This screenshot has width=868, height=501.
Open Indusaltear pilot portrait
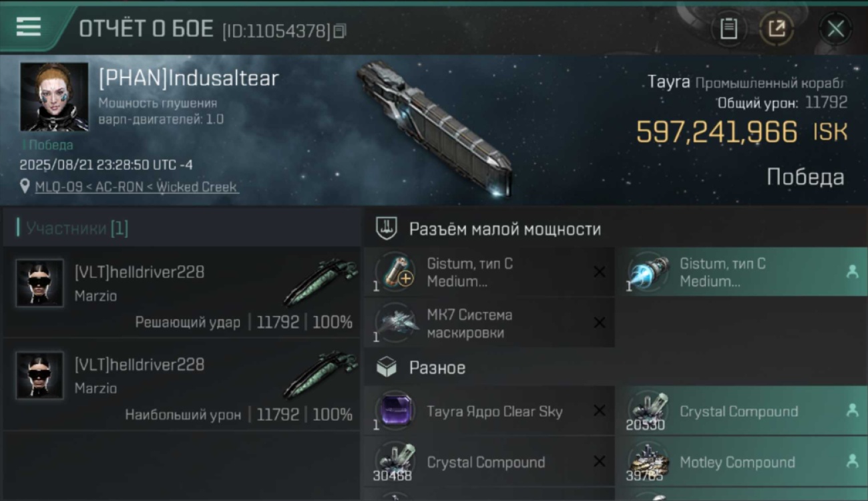point(54,97)
